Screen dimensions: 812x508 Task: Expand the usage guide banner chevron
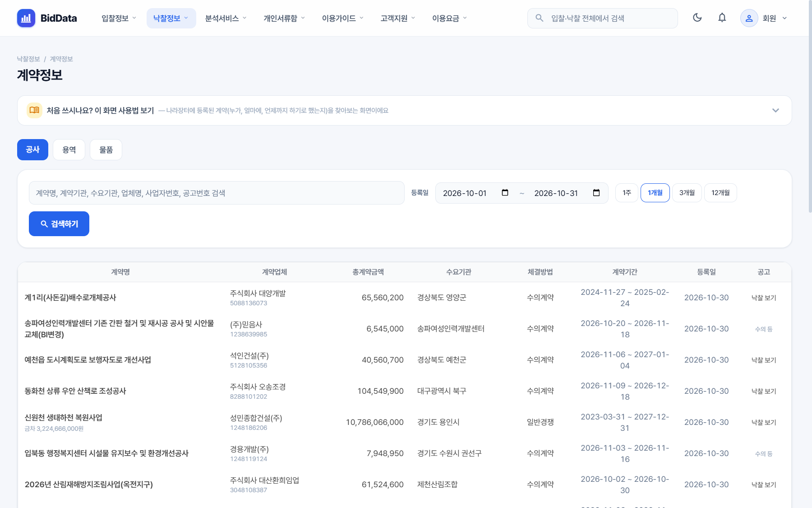(775, 110)
